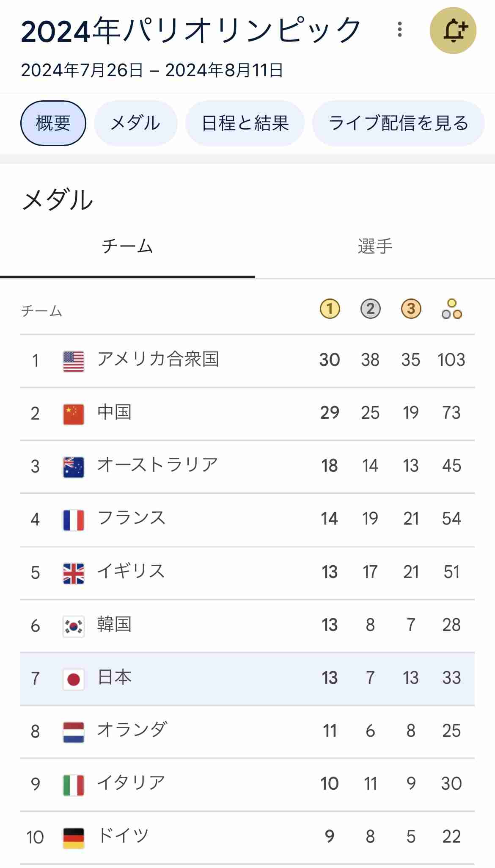The image size is (495, 868).
Task: Click the gold medal column icon
Action: [330, 308]
